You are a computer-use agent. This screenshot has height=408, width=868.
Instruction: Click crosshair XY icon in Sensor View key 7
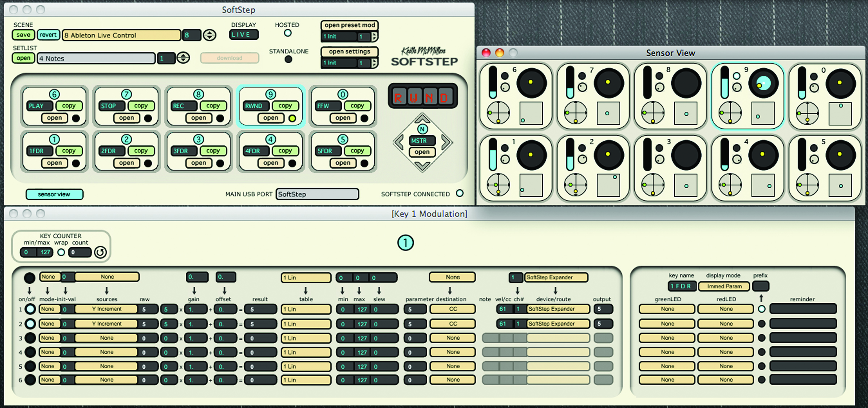575,113
